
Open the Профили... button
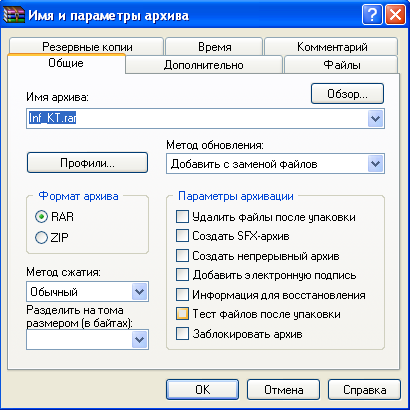click(x=87, y=163)
